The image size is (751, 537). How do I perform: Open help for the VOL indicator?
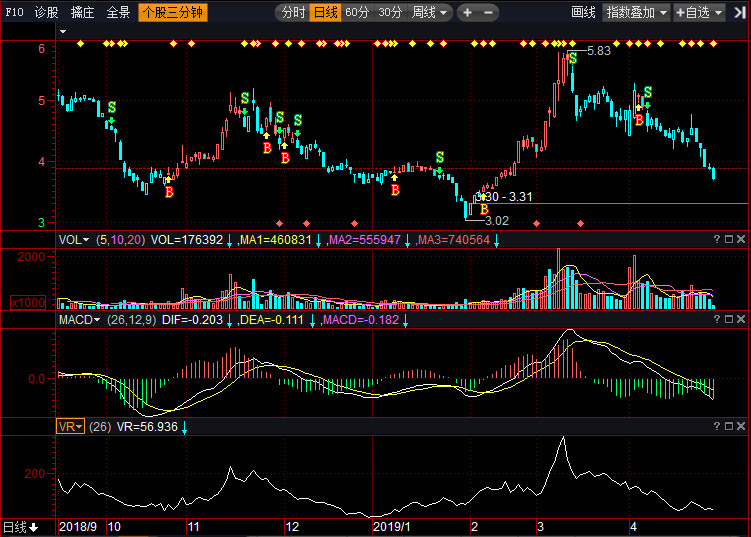pyautogui.click(x=716, y=240)
